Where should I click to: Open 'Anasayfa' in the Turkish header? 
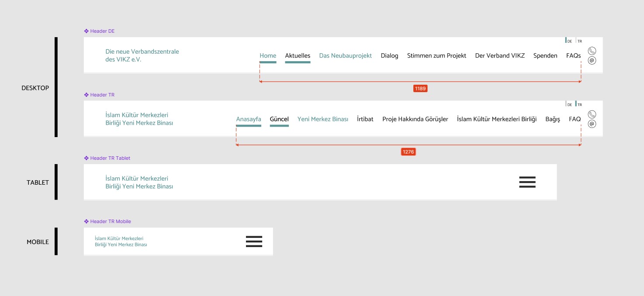point(249,119)
